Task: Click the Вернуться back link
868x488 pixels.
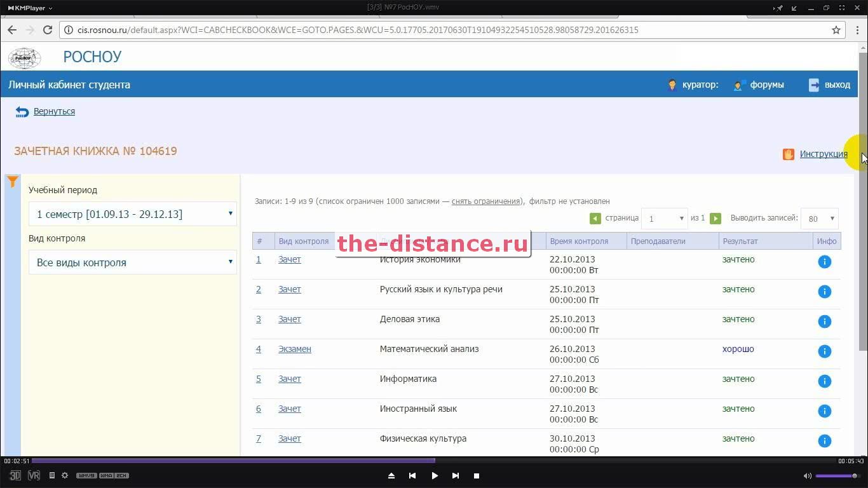Action: 54,111
